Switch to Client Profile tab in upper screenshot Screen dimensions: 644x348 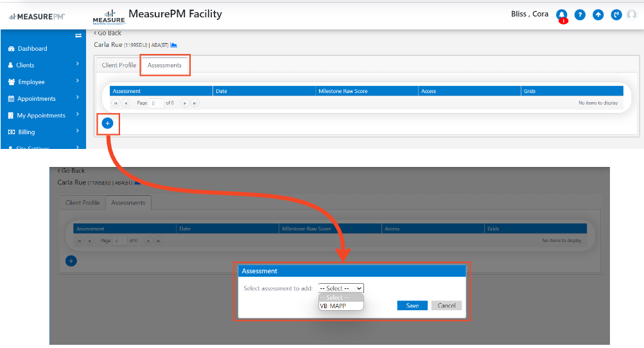coord(119,65)
